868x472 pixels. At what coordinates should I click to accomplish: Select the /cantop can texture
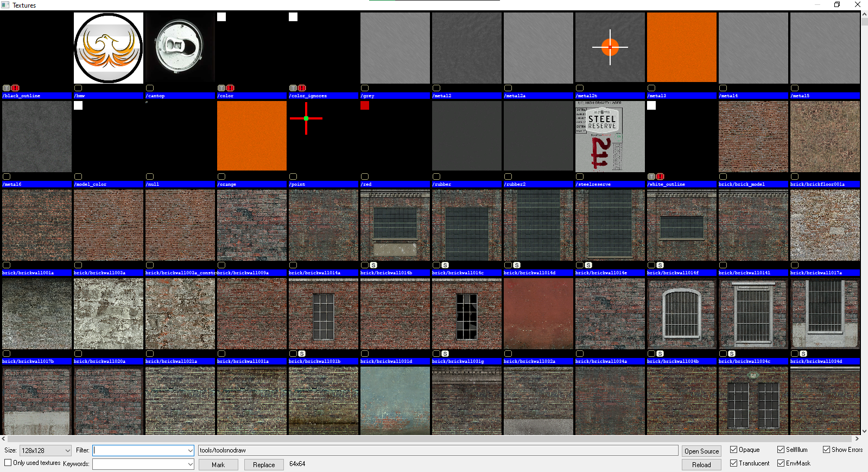pos(180,48)
